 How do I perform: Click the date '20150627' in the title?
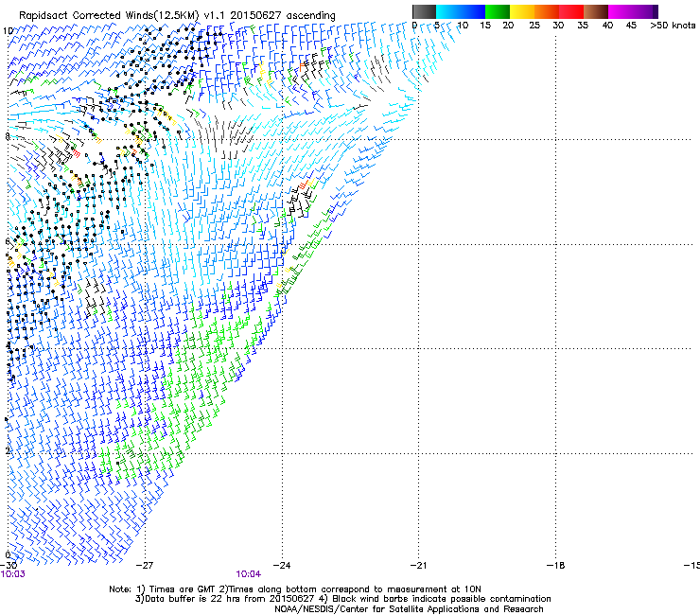(x=255, y=15)
